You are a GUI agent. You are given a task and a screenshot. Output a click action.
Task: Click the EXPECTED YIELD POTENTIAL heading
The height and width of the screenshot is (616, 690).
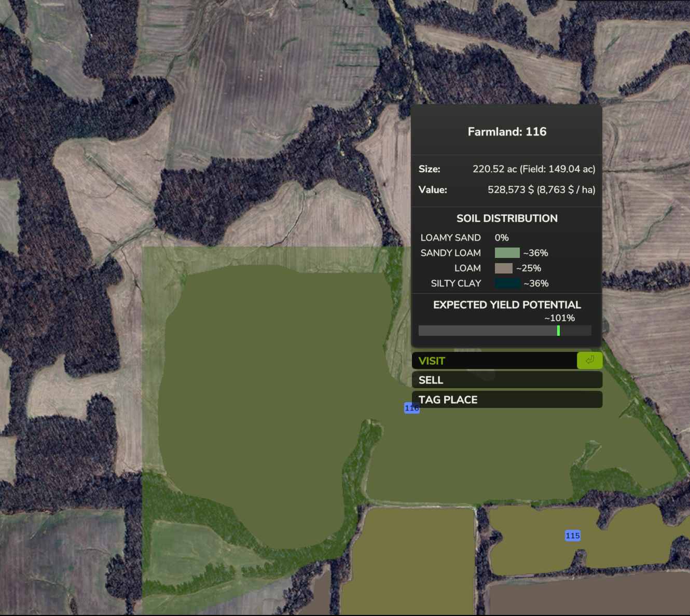click(507, 305)
